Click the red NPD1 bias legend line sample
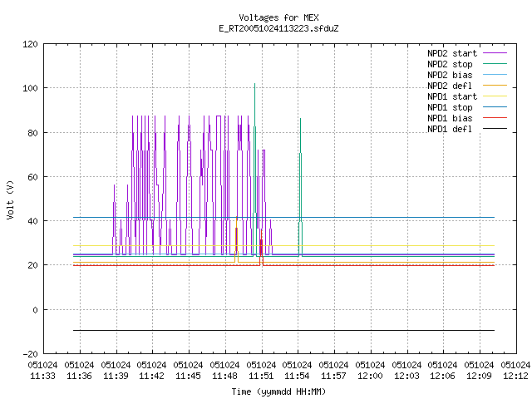The height and width of the screenshot is (399, 532). 495,118
